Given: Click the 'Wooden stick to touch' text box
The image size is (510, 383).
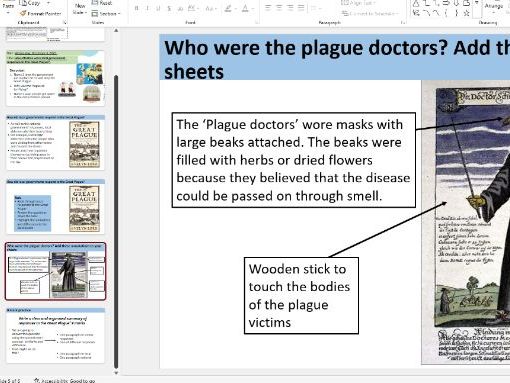Looking at the screenshot, I should click(301, 295).
